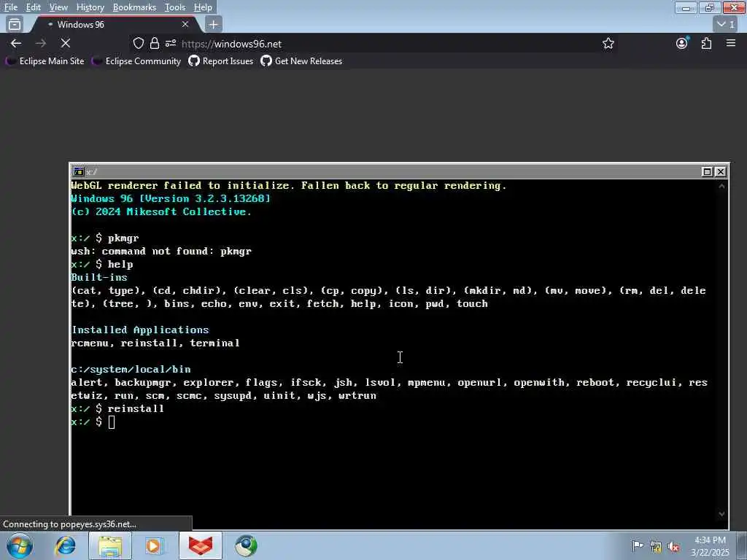
Task: Expand the list all tabs dropdown
Action: [x=726, y=24]
